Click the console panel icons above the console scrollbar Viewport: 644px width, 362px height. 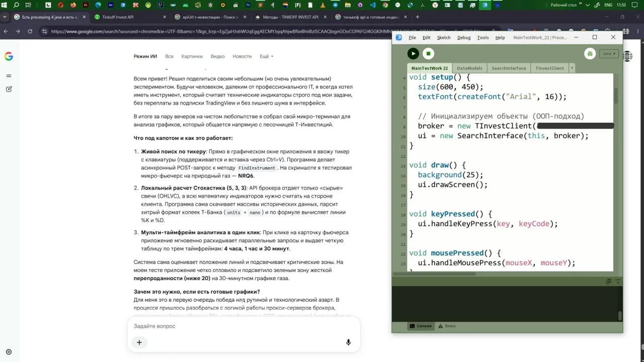click(613, 281)
